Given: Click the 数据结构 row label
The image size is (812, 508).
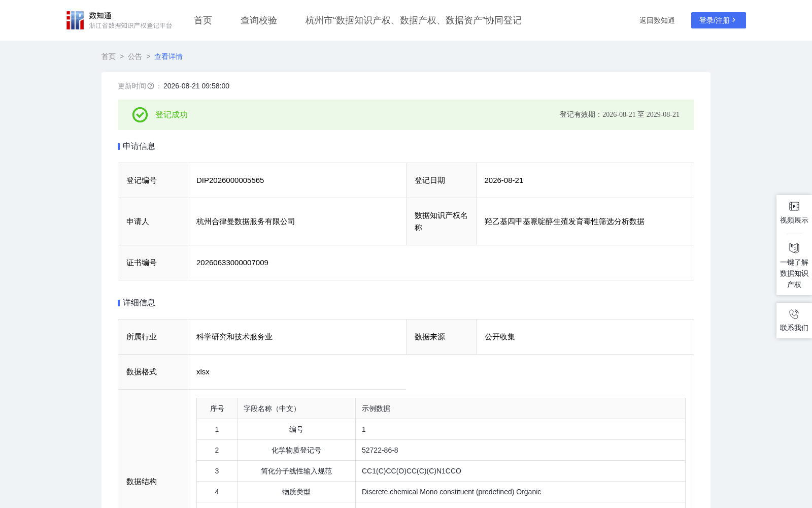Looking at the screenshot, I should coord(142,482).
